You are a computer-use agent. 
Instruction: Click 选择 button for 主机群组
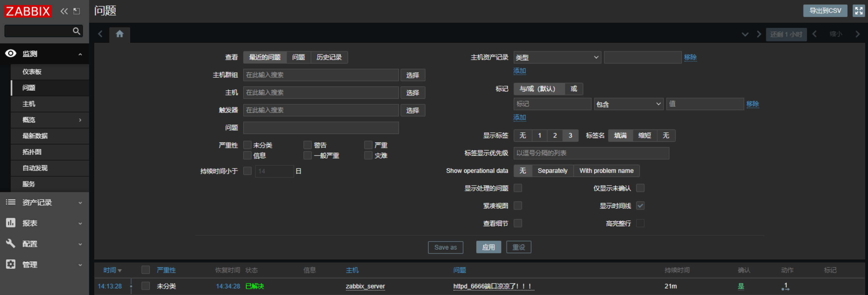tap(413, 75)
